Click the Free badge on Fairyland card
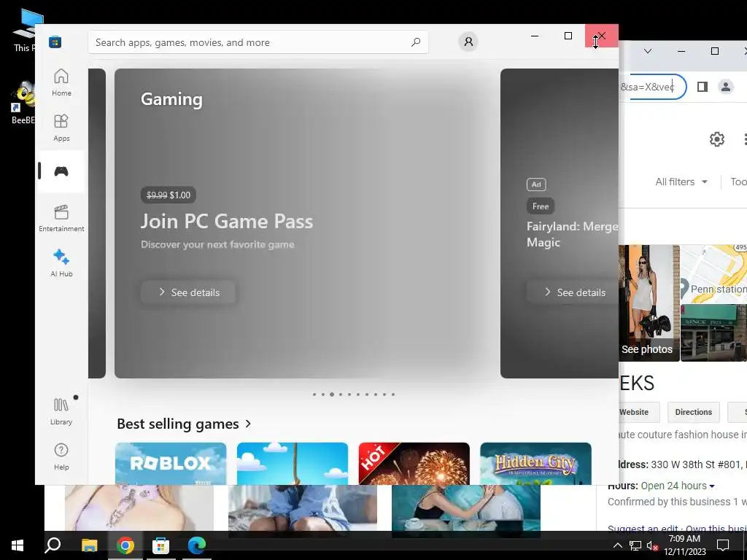The height and width of the screenshot is (560, 747). tap(541, 206)
